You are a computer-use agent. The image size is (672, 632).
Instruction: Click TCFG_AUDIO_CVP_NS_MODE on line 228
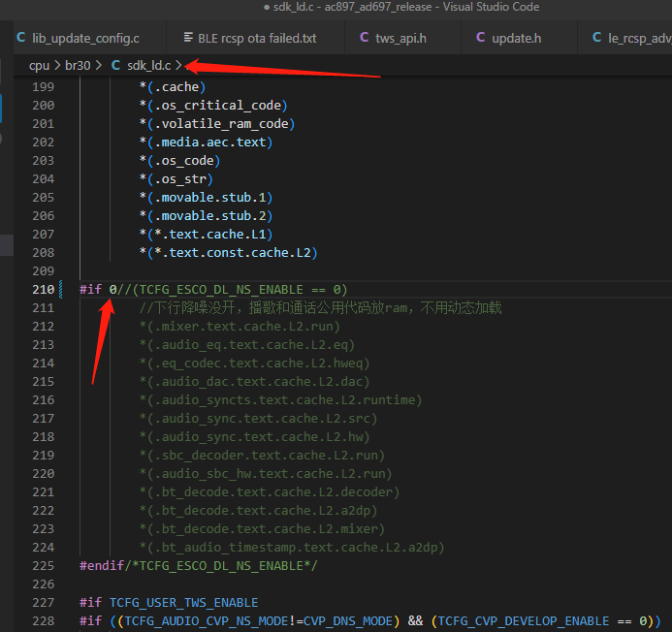click(208, 621)
